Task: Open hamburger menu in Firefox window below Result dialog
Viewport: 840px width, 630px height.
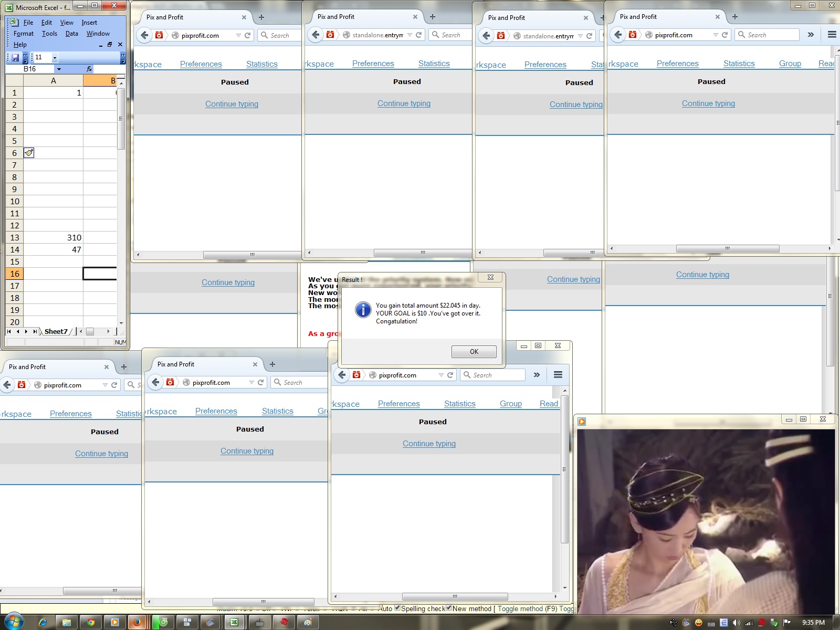Action: click(x=558, y=375)
